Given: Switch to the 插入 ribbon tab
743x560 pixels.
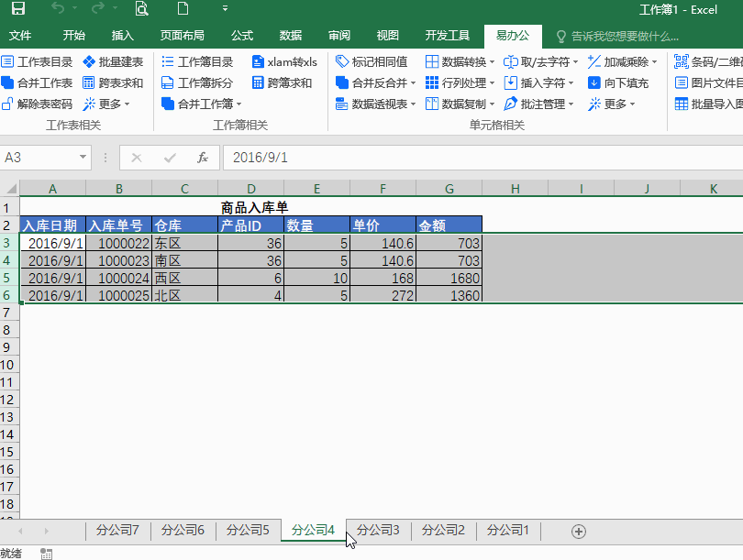Looking at the screenshot, I should coord(122,36).
